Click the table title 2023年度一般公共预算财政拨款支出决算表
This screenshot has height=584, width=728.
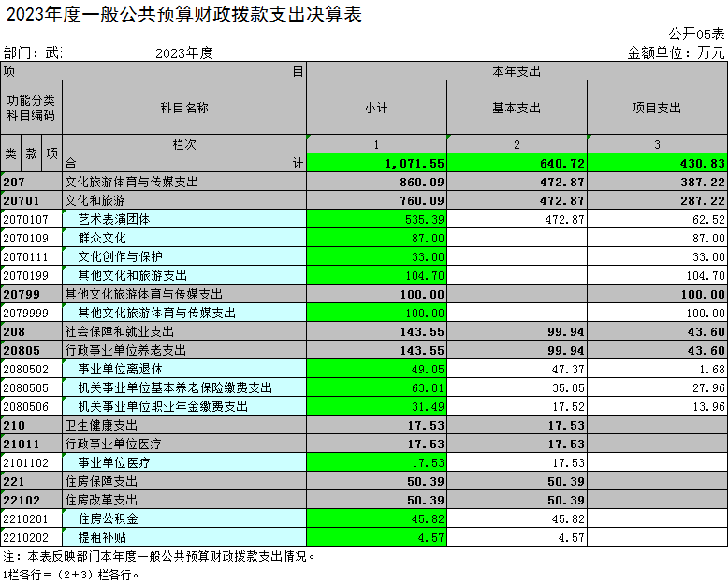tap(184, 14)
